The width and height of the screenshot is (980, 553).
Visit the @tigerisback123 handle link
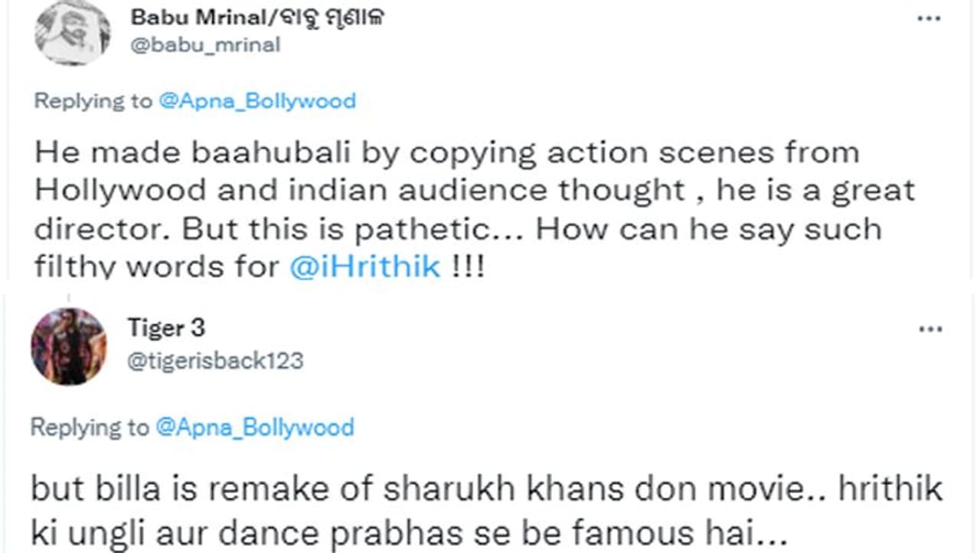214,359
